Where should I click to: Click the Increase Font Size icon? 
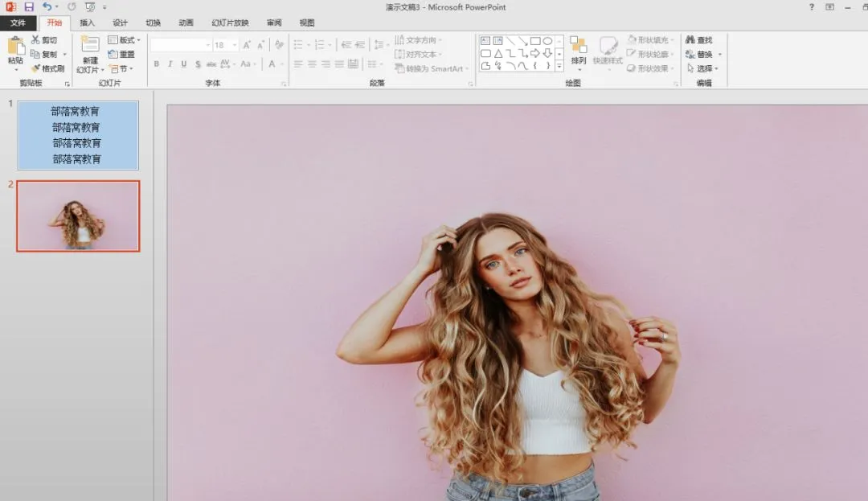[x=247, y=45]
